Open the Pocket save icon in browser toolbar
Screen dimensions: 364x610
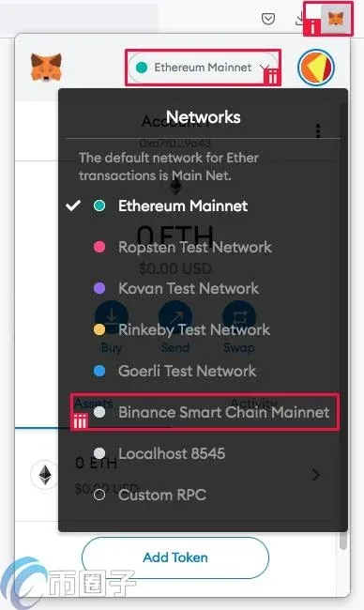268,18
